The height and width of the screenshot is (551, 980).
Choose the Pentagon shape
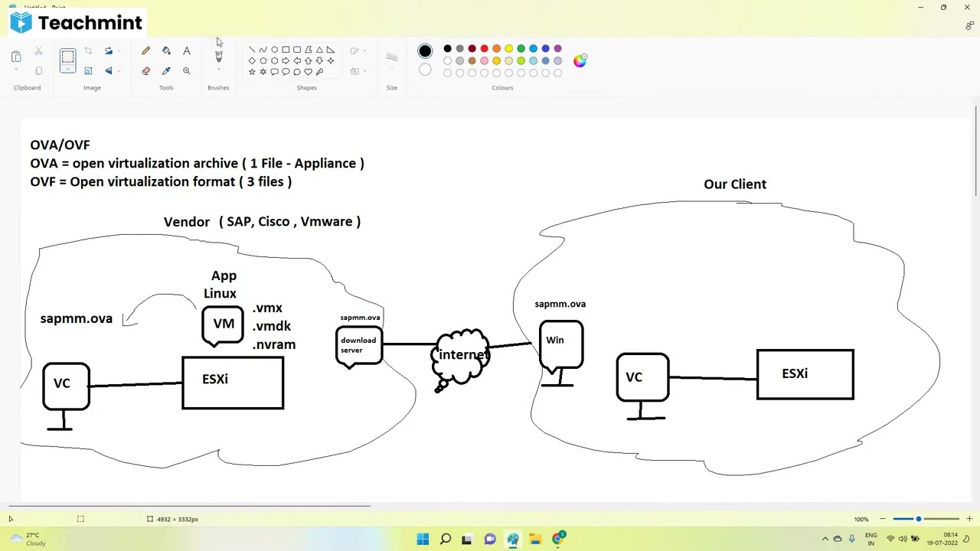click(x=263, y=60)
